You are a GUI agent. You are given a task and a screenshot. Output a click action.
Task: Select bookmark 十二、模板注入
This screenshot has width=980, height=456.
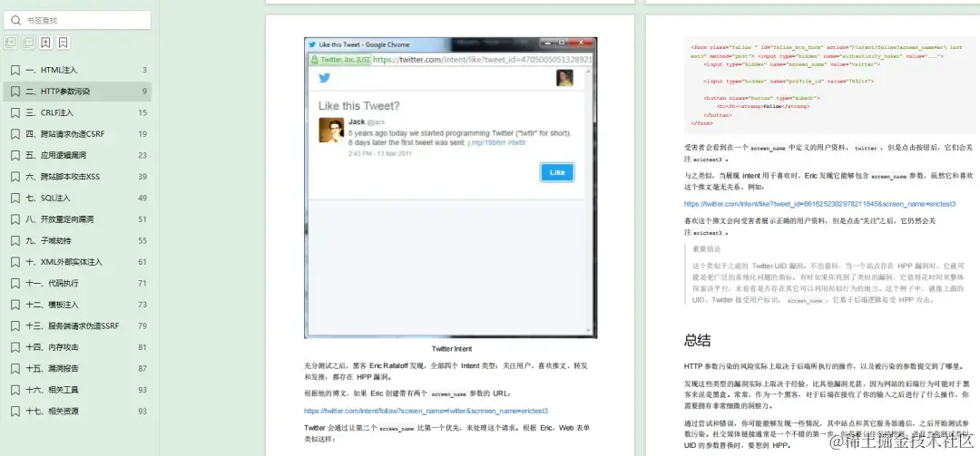click(x=77, y=305)
